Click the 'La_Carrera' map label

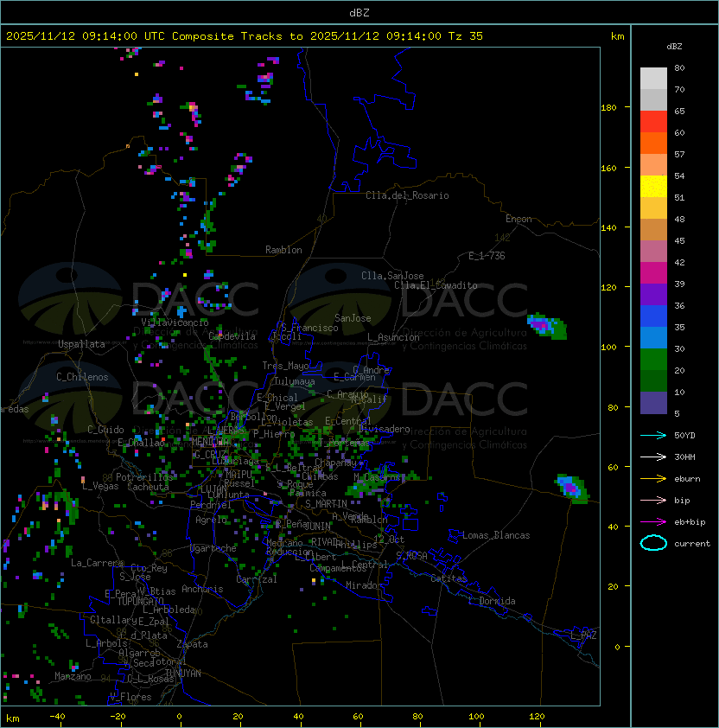click(97, 563)
